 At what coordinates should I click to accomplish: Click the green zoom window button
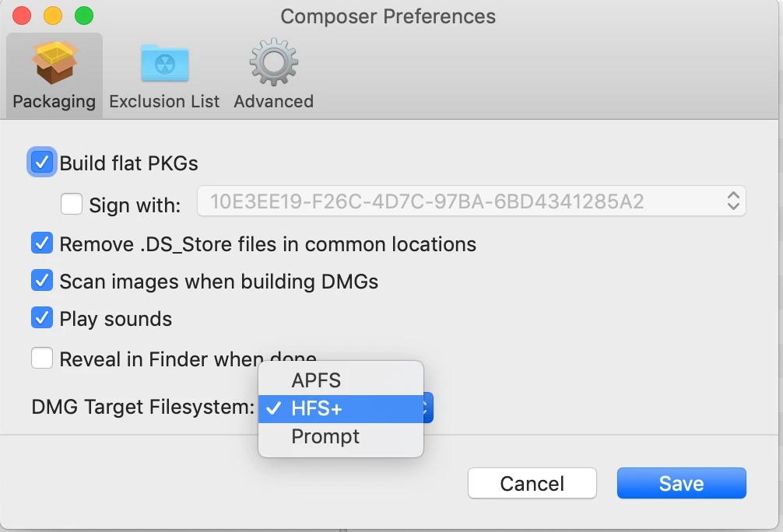point(84,16)
